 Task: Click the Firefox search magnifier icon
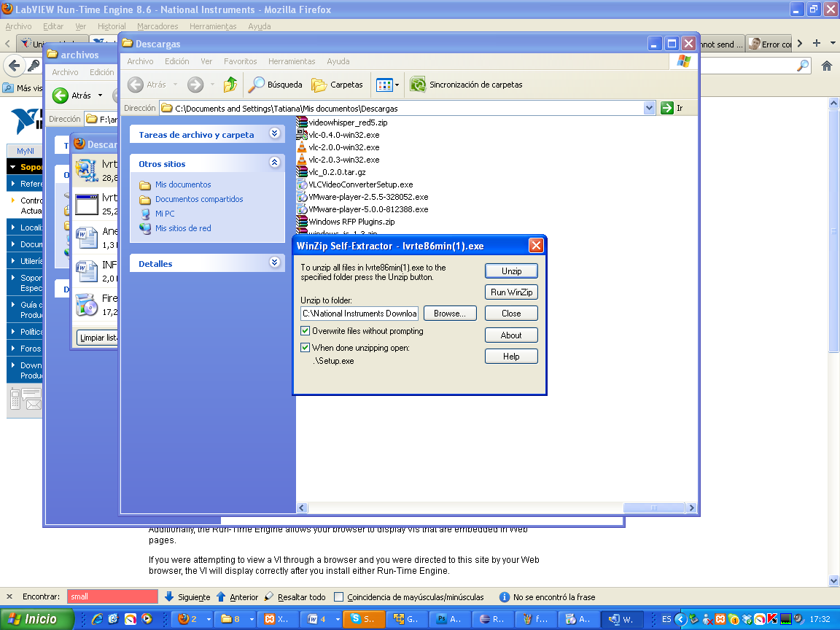pos(803,66)
